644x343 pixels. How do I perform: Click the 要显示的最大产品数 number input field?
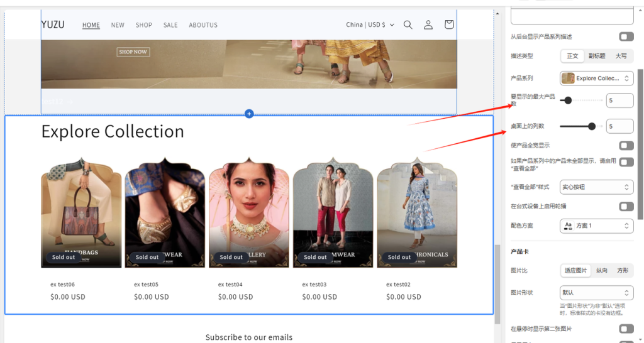coord(619,101)
